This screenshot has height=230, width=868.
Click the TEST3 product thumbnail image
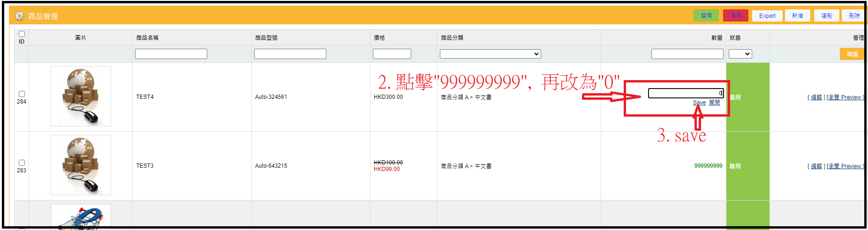click(81, 165)
